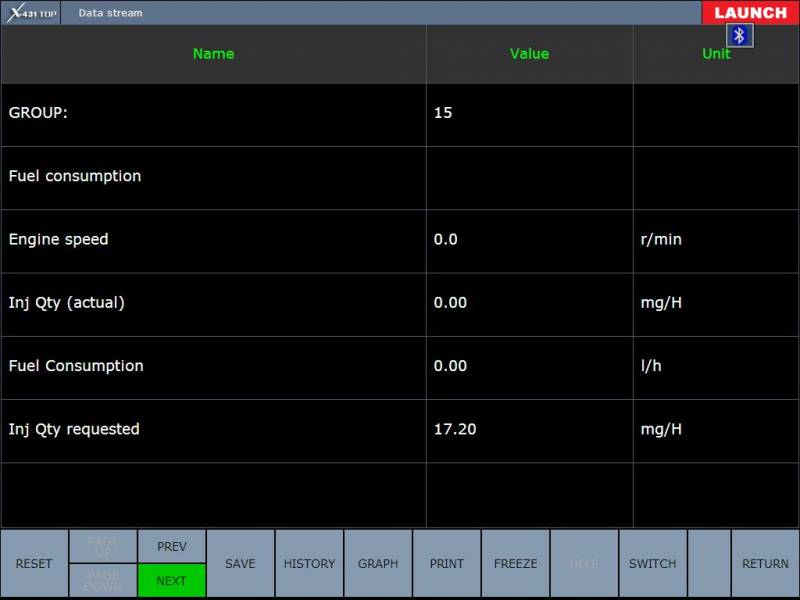Click the LAUNCH brand logo
The height and width of the screenshot is (600, 800).
[750, 13]
